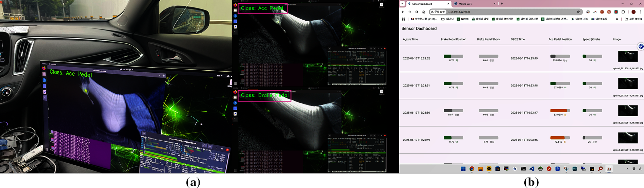Open the NAVER bookmark
The width and height of the screenshot is (644, 188).
(463, 19)
